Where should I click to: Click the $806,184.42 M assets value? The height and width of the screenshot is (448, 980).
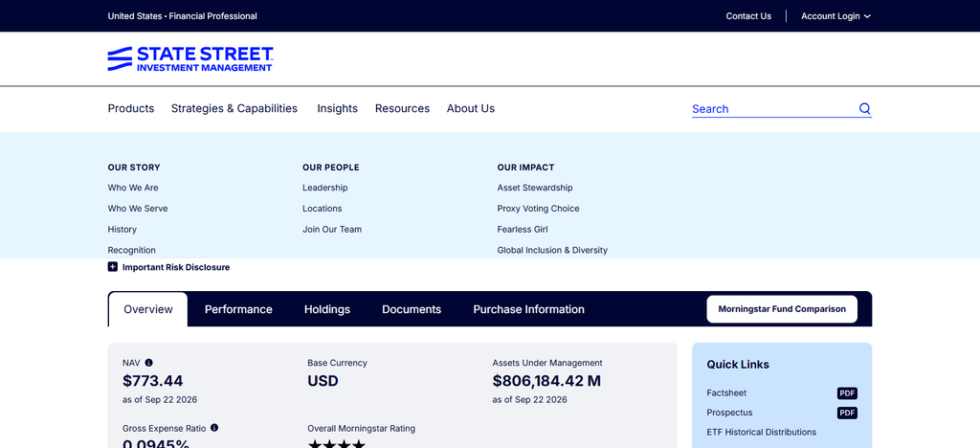pyautogui.click(x=546, y=381)
